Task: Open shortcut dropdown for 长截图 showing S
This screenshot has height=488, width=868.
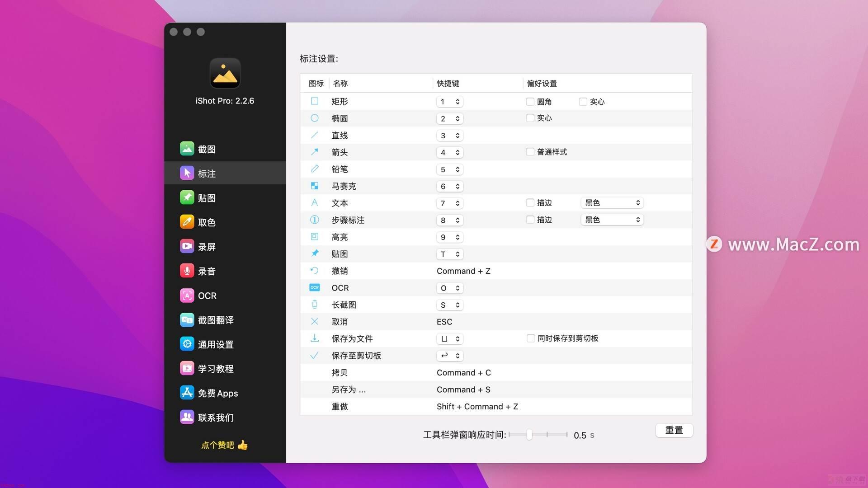Action: [450, 305]
